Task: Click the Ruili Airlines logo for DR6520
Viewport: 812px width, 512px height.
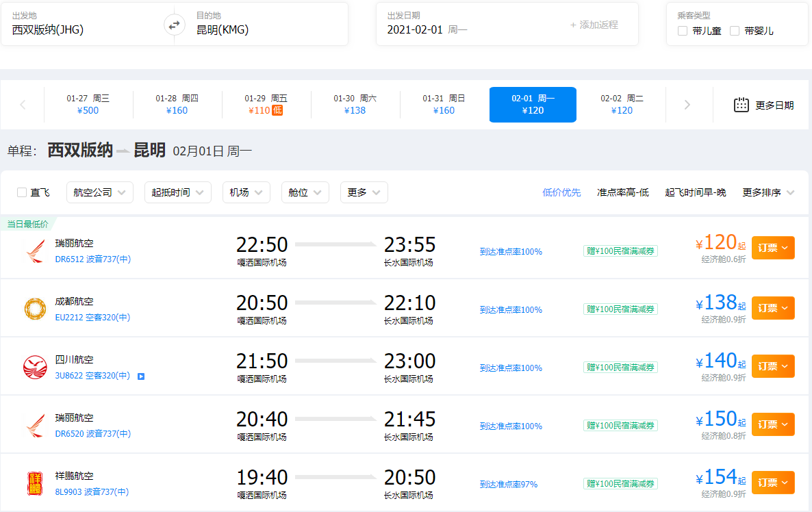Action: click(x=35, y=426)
